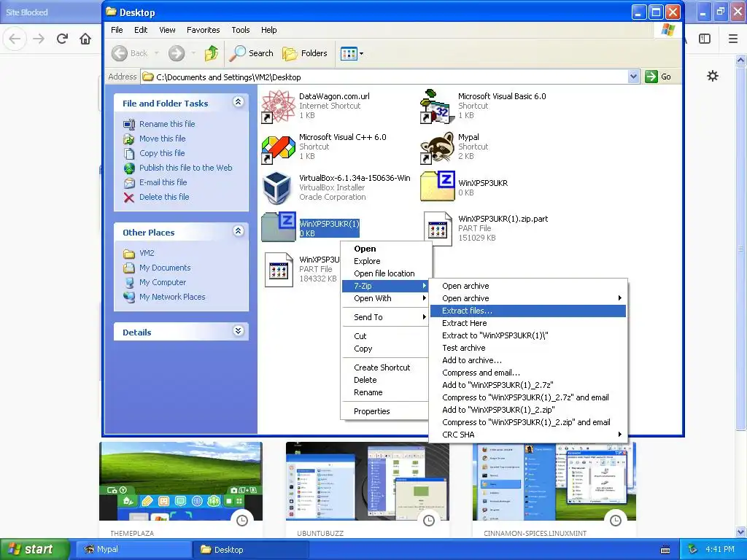The height and width of the screenshot is (560, 747).
Task: Select Microsoft Visual Basic 6.0 shortcut icon
Action: (x=437, y=106)
